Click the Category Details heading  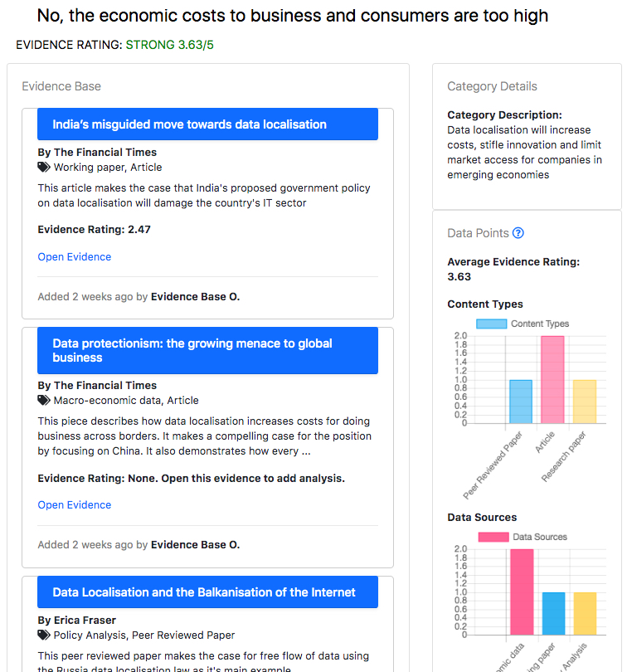coord(492,86)
